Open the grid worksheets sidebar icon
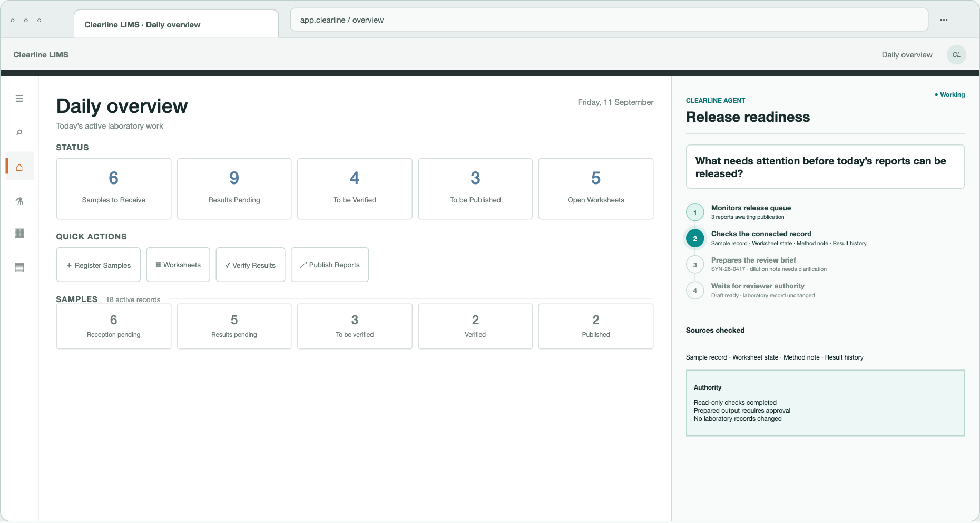This screenshot has height=523, width=980. 19,233
